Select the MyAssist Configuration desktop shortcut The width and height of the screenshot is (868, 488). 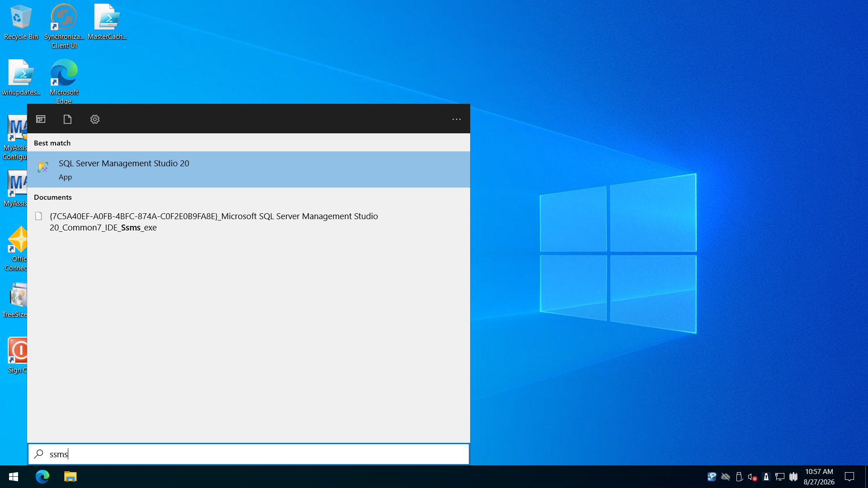click(15, 138)
